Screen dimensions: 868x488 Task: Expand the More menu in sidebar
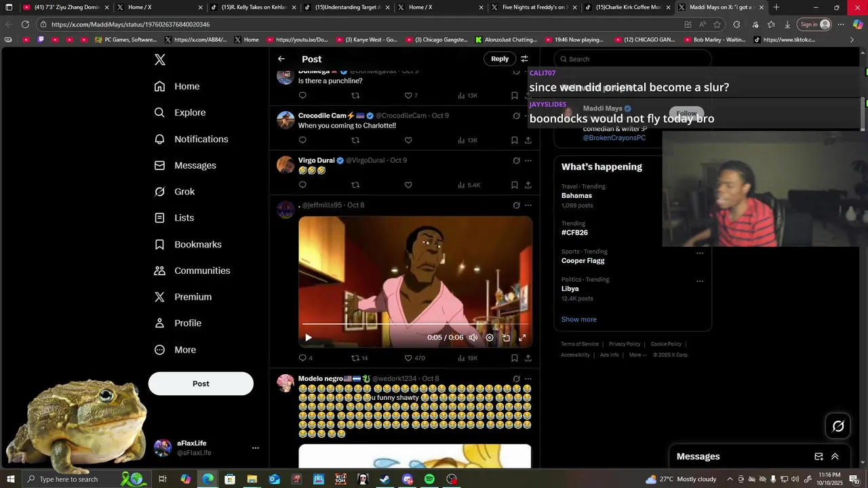click(175, 350)
